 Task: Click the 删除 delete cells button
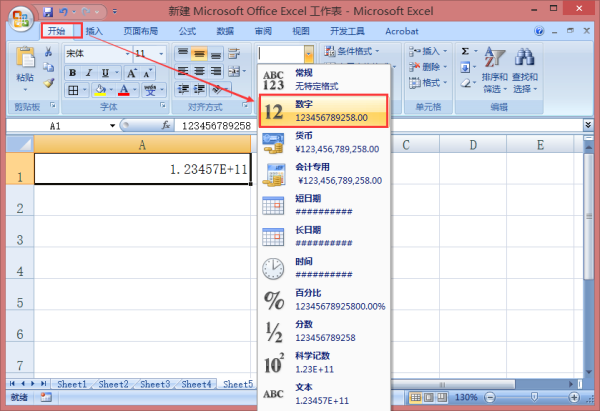[x=428, y=67]
